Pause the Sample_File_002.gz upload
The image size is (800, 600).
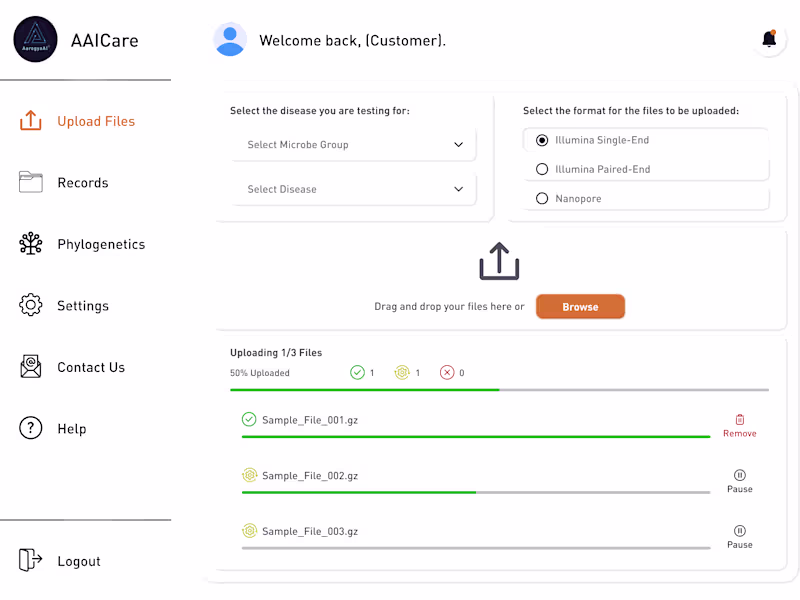(x=740, y=476)
